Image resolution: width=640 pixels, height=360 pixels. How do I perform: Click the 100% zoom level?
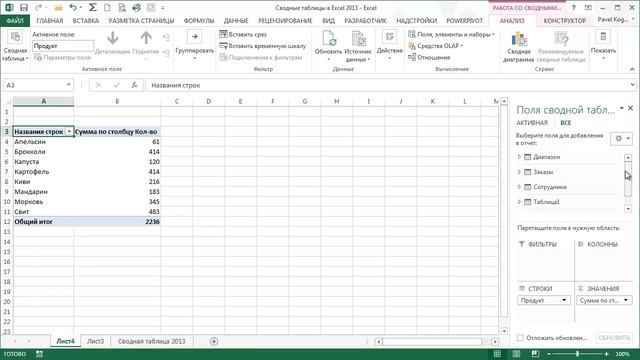coord(622,354)
